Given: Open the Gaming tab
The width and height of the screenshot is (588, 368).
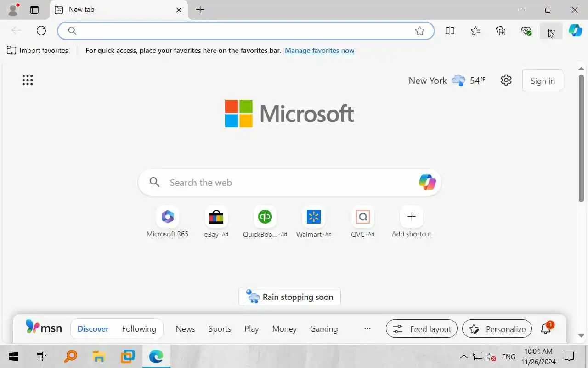Looking at the screenshot, I should [324, 329].
